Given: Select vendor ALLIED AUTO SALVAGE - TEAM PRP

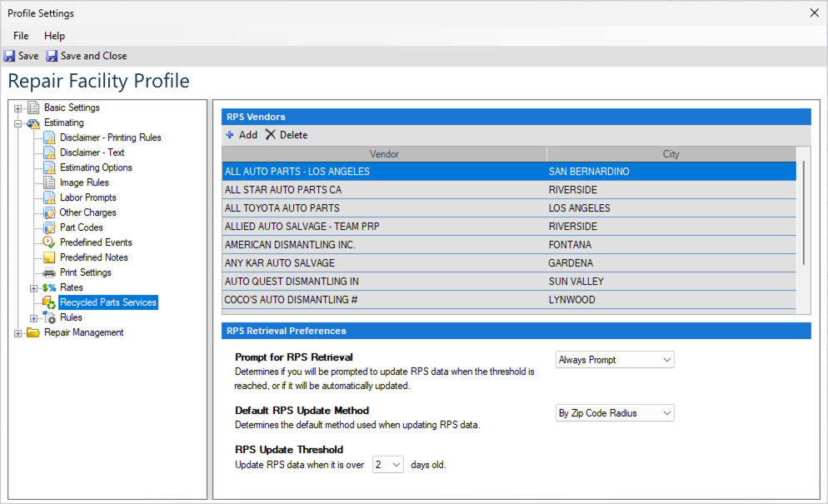Looking at the screenshot, I should coord(509,227).
